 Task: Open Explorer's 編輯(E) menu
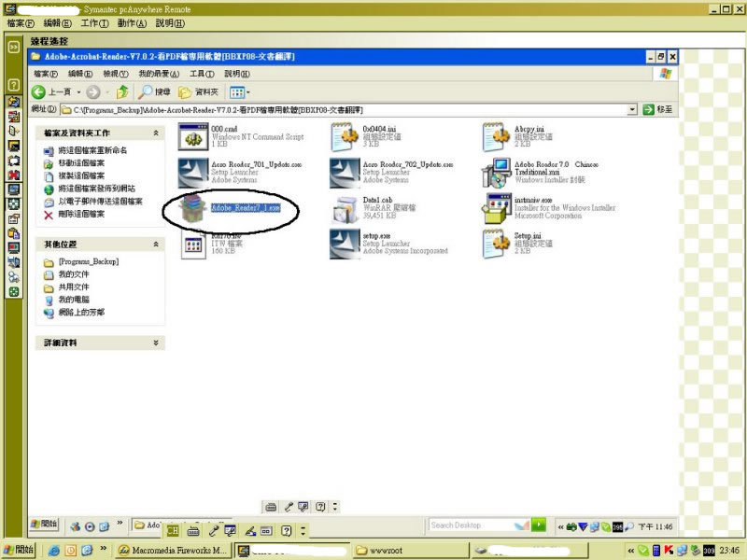pyautogui.click(x=80, y=74)
